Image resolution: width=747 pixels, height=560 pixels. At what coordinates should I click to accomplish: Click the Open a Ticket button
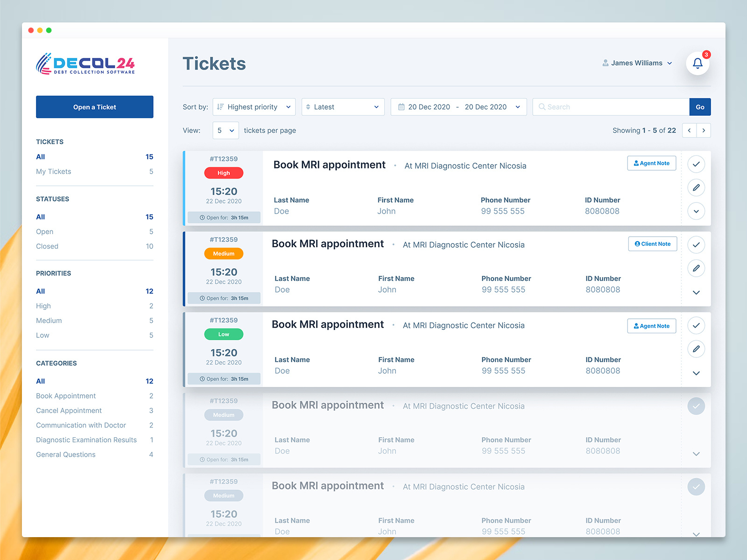tap(94, 107)
